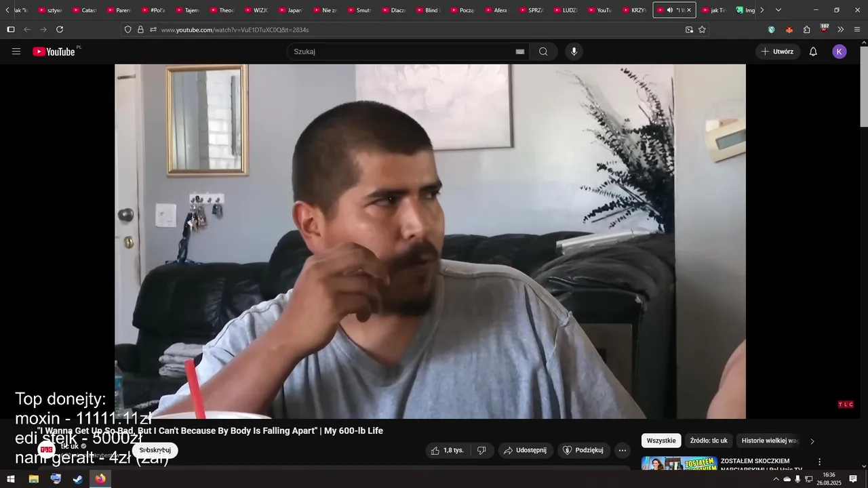Screen dimensions: 868x488
Task: Show more toolbar tools overflow chevron
Action: tap(840, 30)
